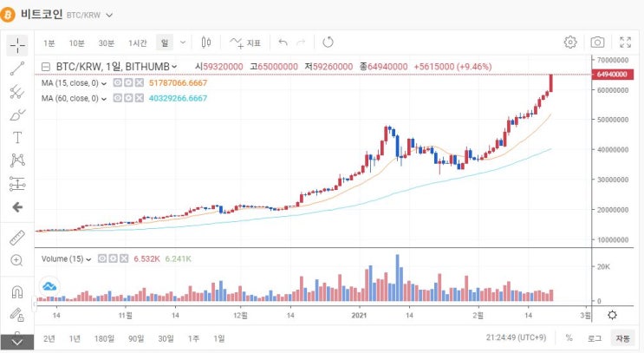Open the BITHUMB symbol legend dropdown

click(x=174, y=67)
